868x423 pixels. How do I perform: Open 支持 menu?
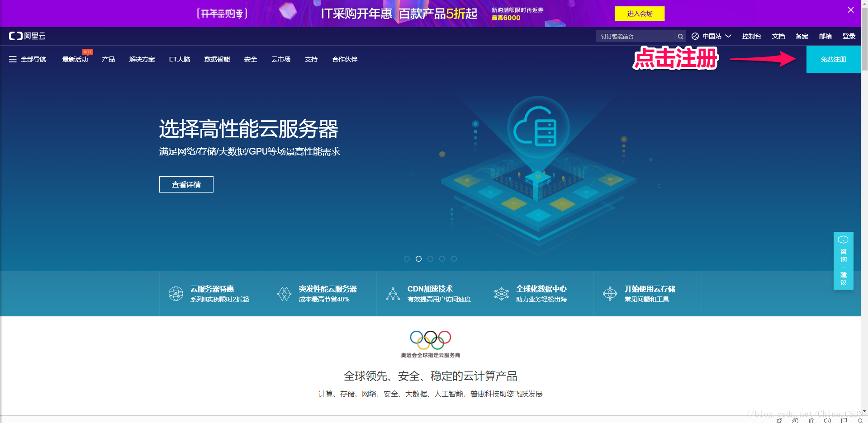pyautogui.click(x=311, y=59)
